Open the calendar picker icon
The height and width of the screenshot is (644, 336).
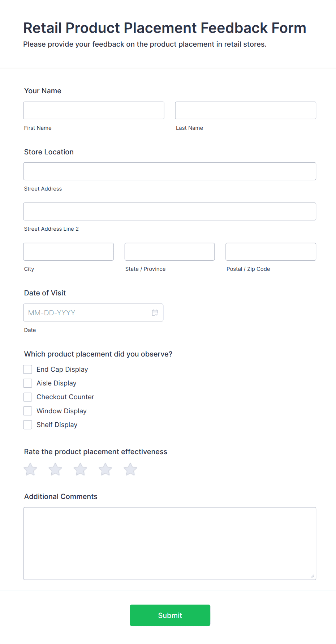pos(155,313)
